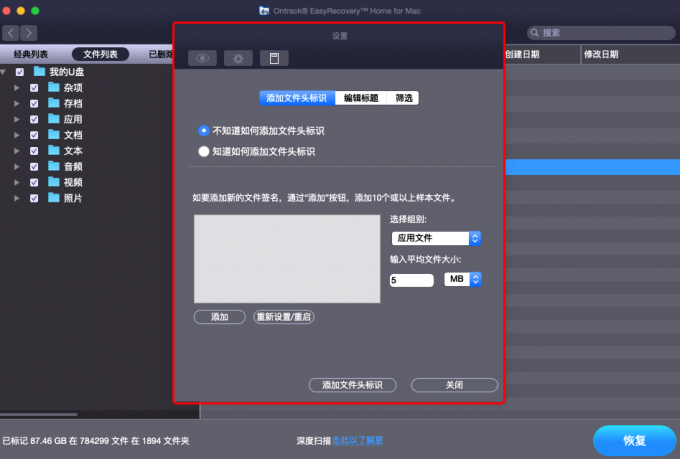This screenshot has height=459, width=680.
Task: Open the save/file settings icon
Action: [x=274, y=58]
